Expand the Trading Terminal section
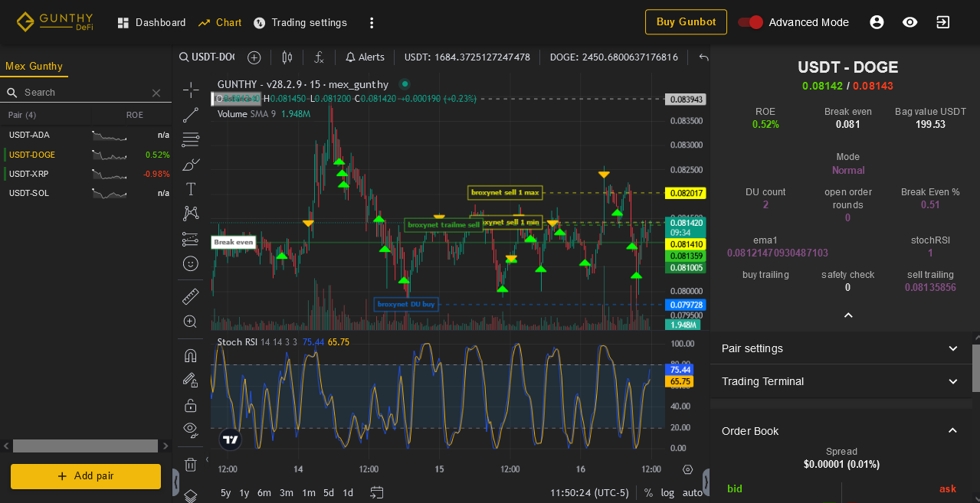 pyautogui.click(x=841, y=381)
